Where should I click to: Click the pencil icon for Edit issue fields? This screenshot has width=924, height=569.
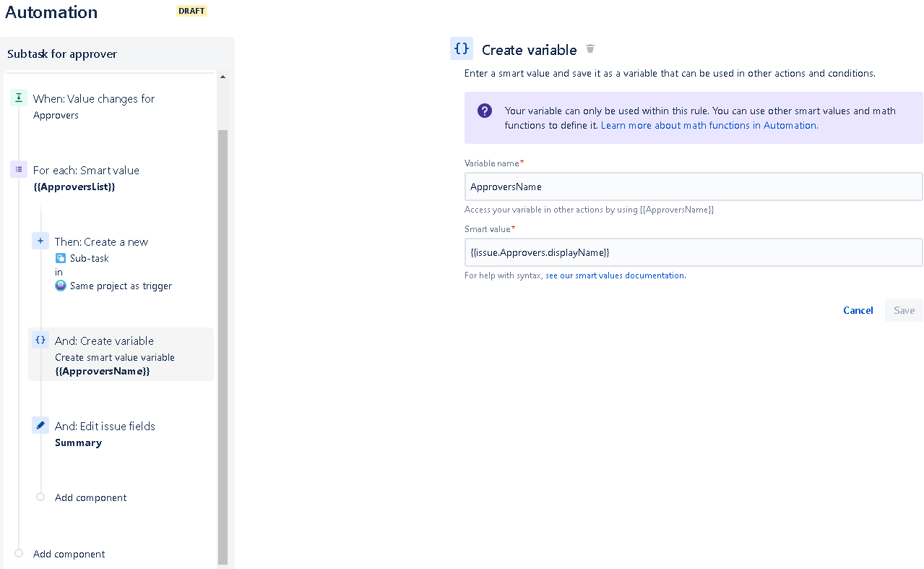coord(40,425)
